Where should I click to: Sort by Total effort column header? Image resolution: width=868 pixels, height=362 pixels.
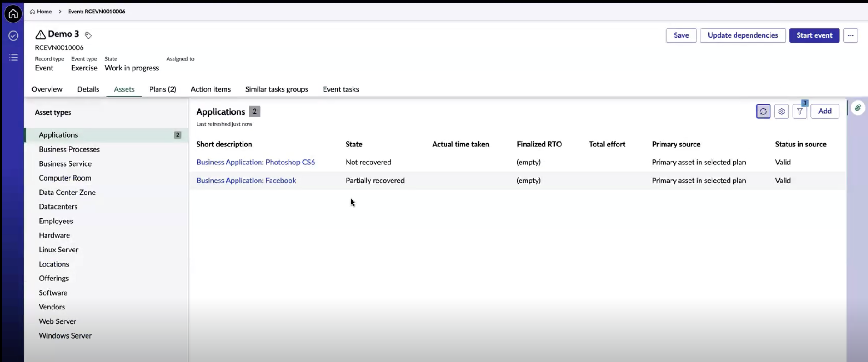[607, 144]
